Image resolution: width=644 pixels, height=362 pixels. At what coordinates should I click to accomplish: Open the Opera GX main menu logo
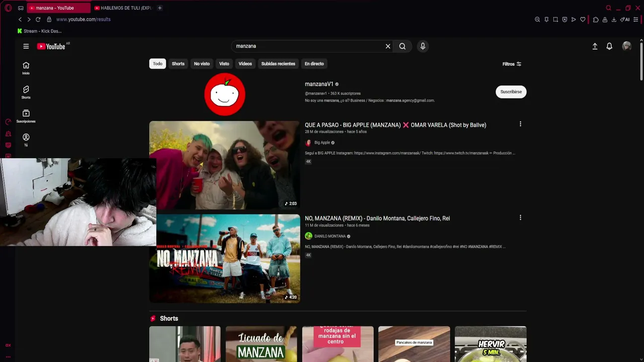point(8,8)
